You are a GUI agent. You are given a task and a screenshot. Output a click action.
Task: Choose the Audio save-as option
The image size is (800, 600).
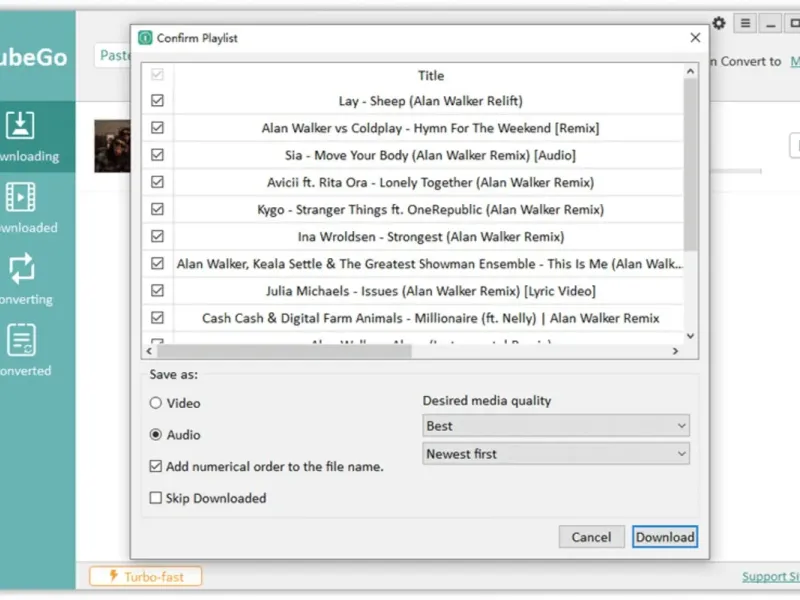[156, 435]
